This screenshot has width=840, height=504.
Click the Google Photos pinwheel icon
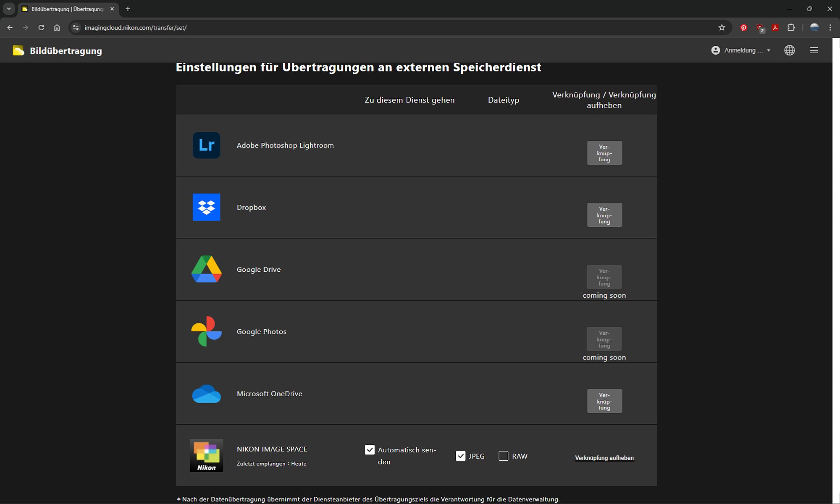click(x=206, y=331)
